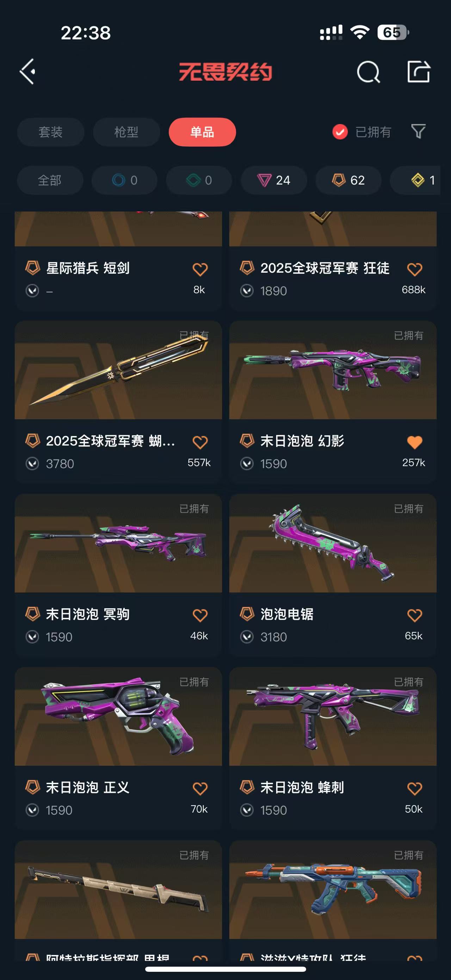Tap the back arrow icon
Image resolution: width=451 pixels, height=980 pixels.
coord(28,72)
